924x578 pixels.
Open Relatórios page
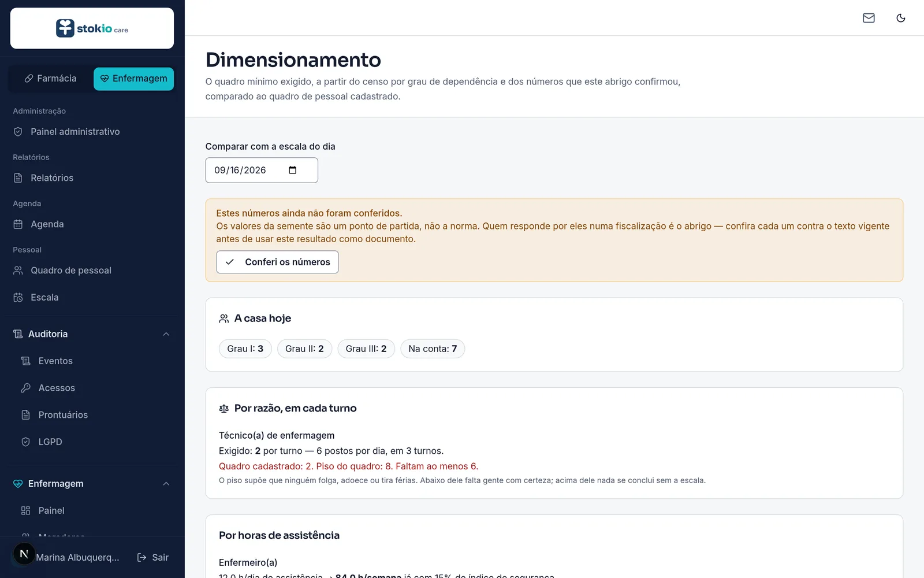click(92, 178)
